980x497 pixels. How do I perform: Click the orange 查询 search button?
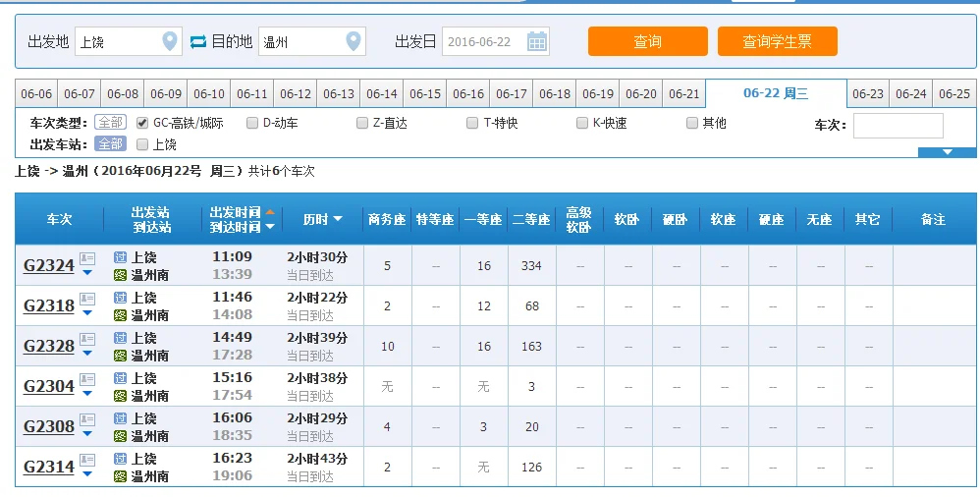tap(647, 41)
